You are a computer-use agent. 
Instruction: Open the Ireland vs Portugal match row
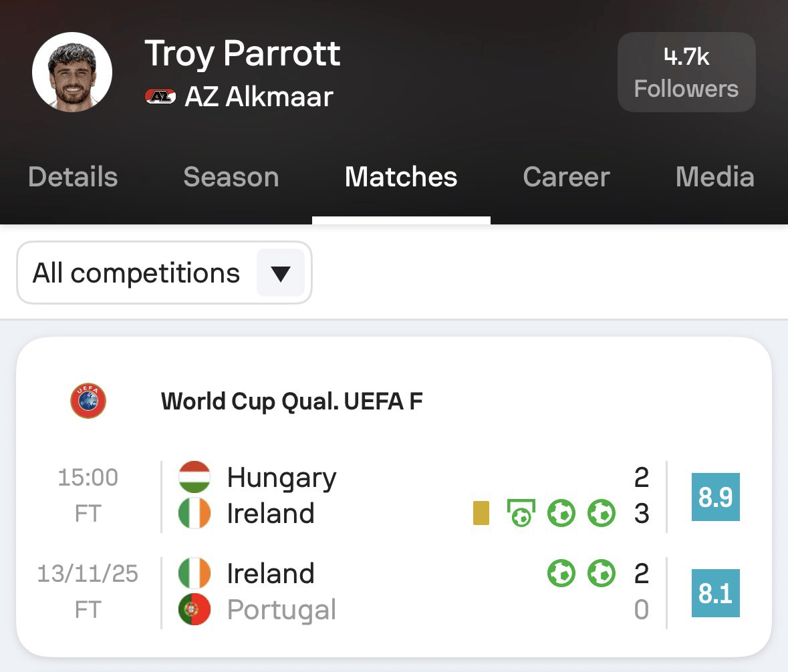click(401, 592)
